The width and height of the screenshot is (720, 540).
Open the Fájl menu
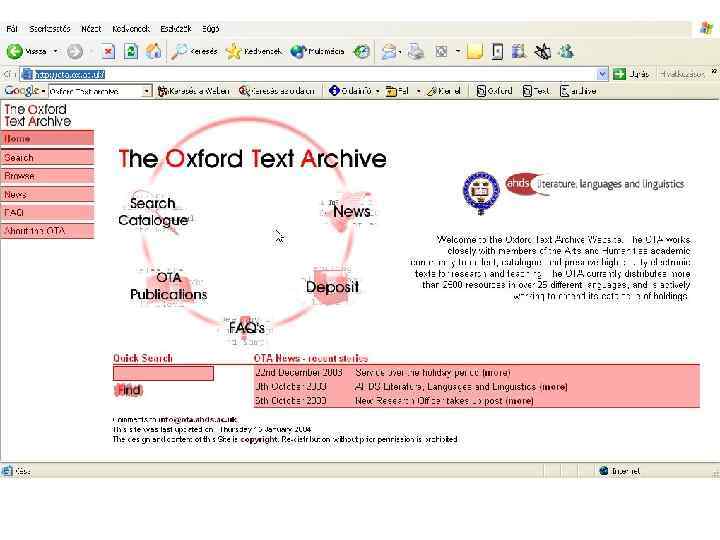point(12,28)
